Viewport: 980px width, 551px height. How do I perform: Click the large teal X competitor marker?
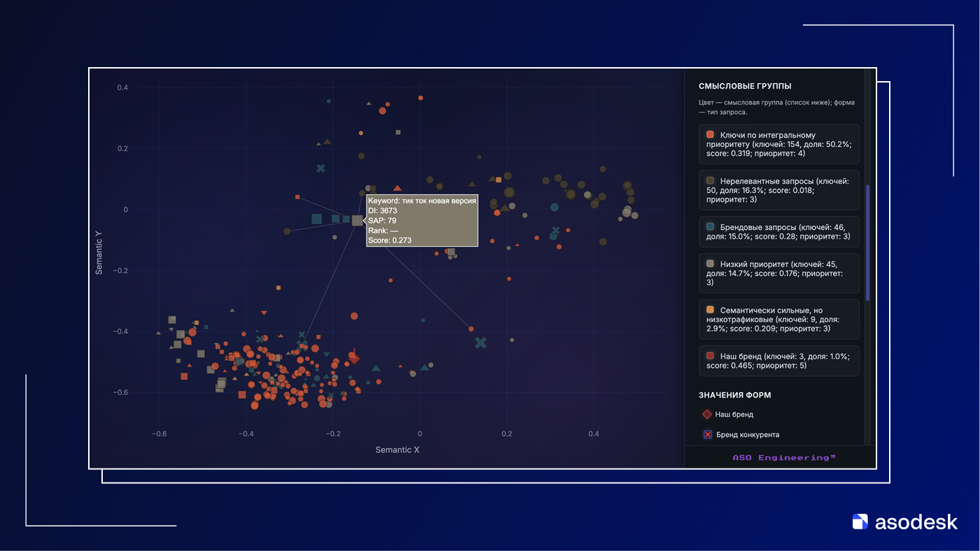(x=481, y=343)
